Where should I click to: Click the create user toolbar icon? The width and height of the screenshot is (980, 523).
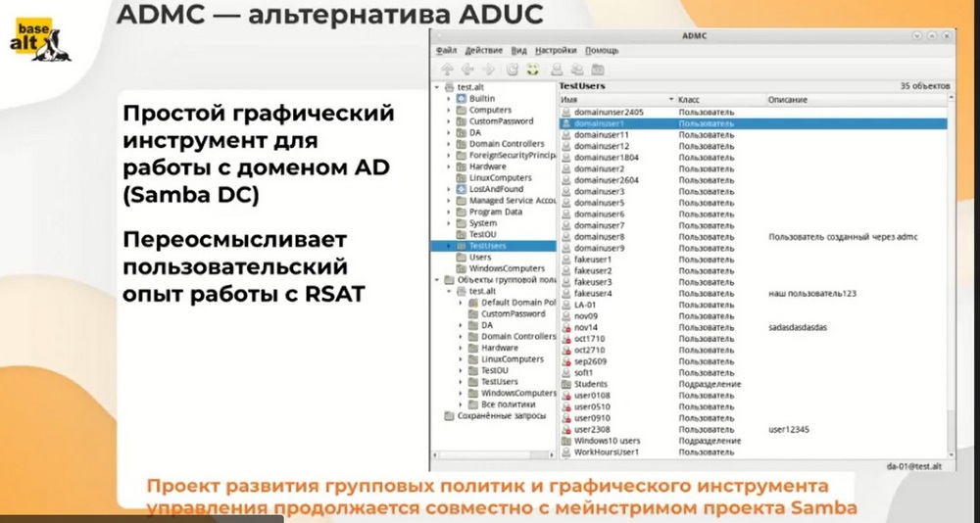(x=557, y=70)
